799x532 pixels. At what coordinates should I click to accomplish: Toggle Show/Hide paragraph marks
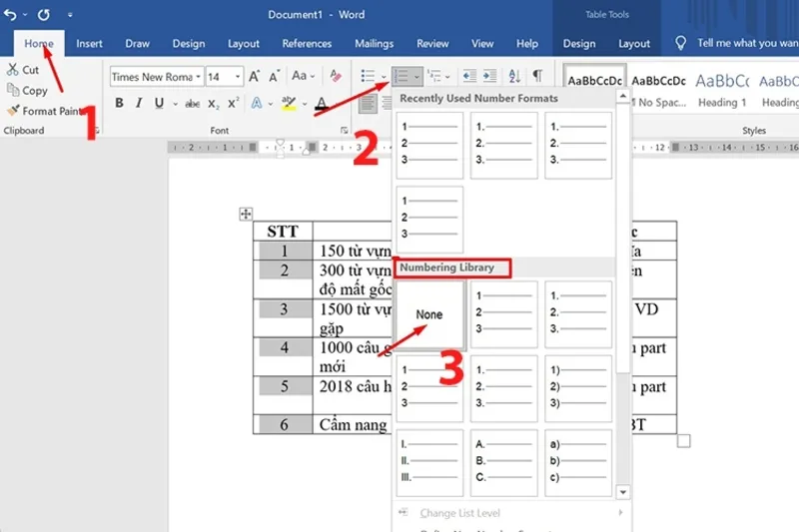click(x=537, y=77)
